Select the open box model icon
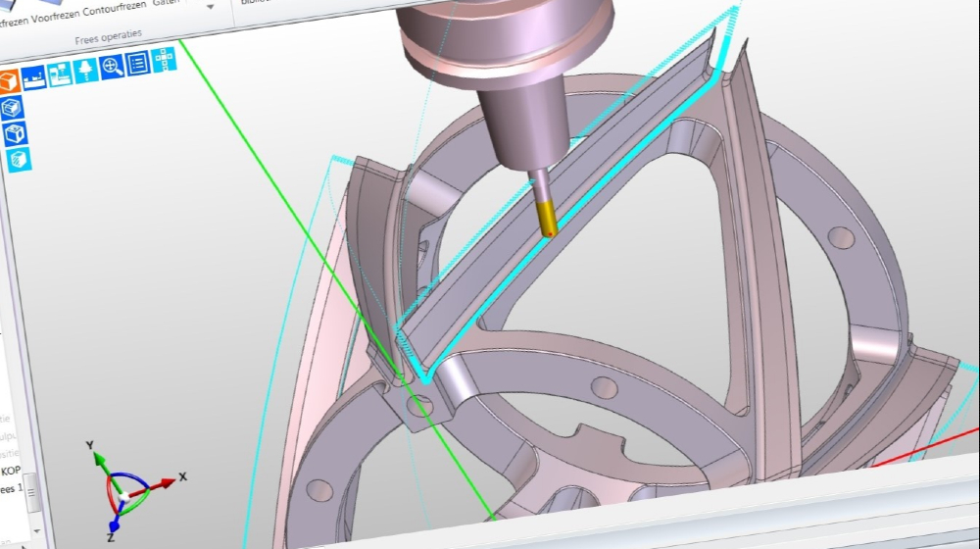 12,108
